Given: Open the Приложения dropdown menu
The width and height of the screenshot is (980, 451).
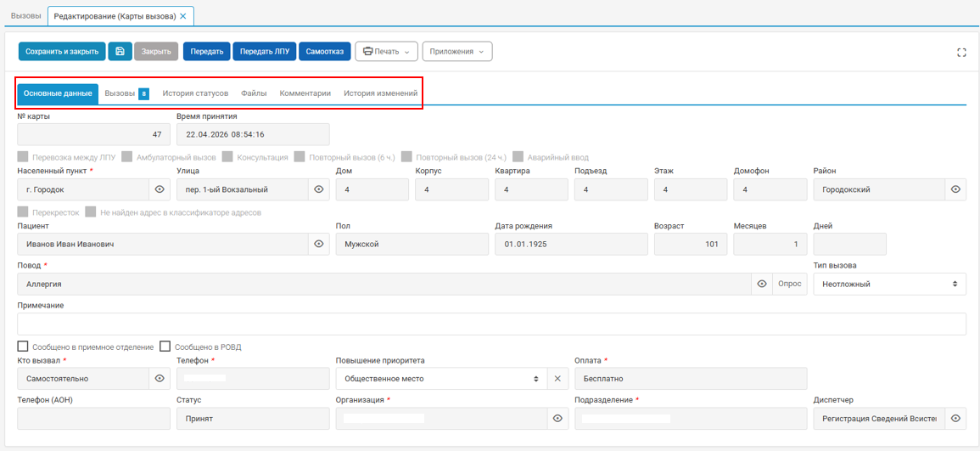Looking at the screenshot, I should point(456,51).
